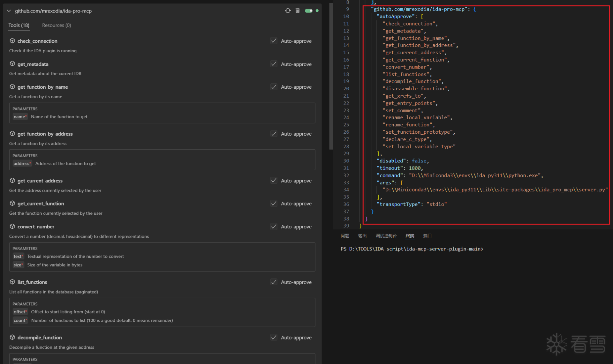This screenshot has height=364, width=613.
Task: Click the "offset" parameter tag under list_functions
Action: pos(20,312)
